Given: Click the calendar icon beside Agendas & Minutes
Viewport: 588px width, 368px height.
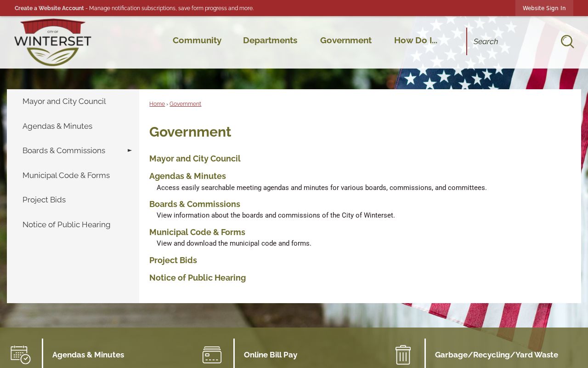Looking at the screenshot, I should pos(21,355).
